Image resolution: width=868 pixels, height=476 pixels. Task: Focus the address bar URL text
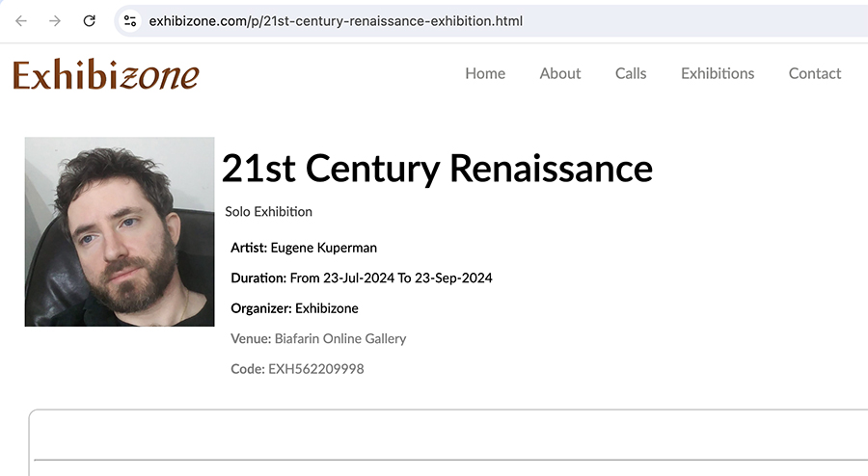click(336, 21)
